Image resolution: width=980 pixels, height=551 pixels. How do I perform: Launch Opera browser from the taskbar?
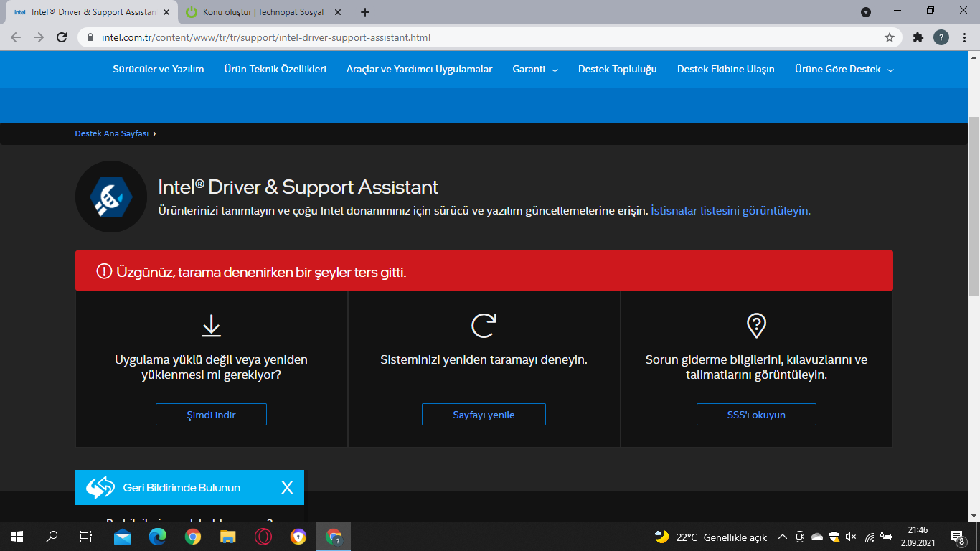coord(263,537)
